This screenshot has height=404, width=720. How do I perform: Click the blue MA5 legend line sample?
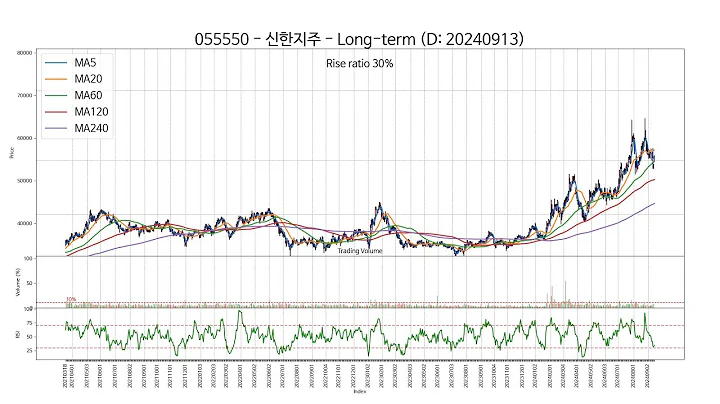point(56,62)
